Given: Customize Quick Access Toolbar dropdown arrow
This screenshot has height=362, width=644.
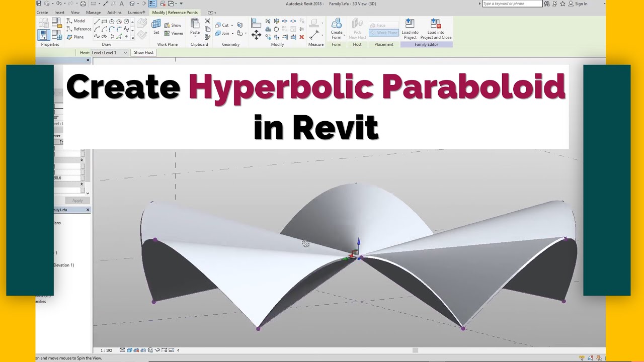Looking at the screenshot, I should click(x=181, y=3).
